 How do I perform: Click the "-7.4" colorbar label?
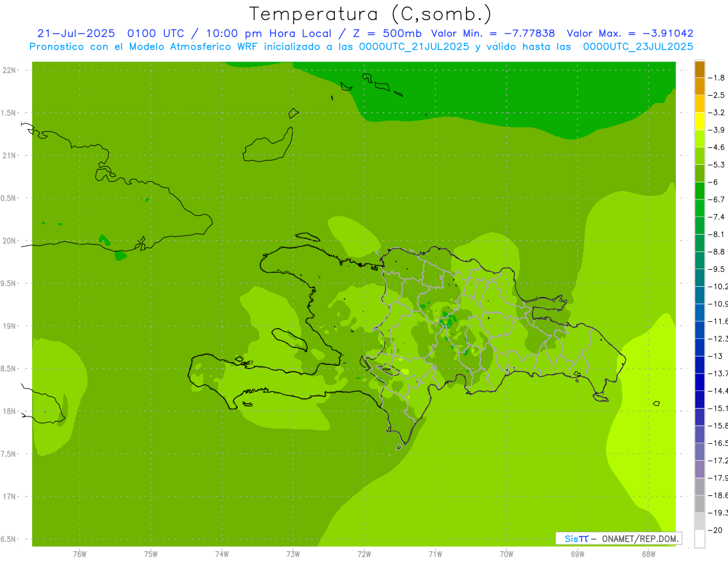point(717,216)
